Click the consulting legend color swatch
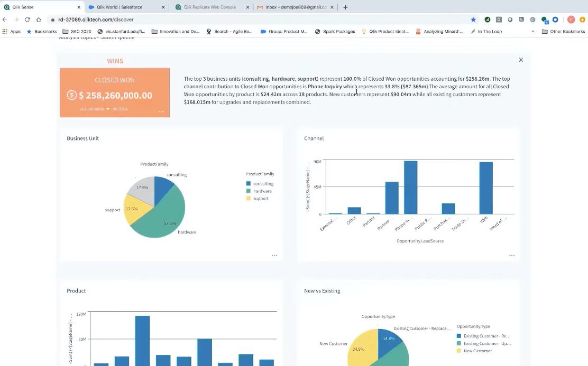 (248, 184)
